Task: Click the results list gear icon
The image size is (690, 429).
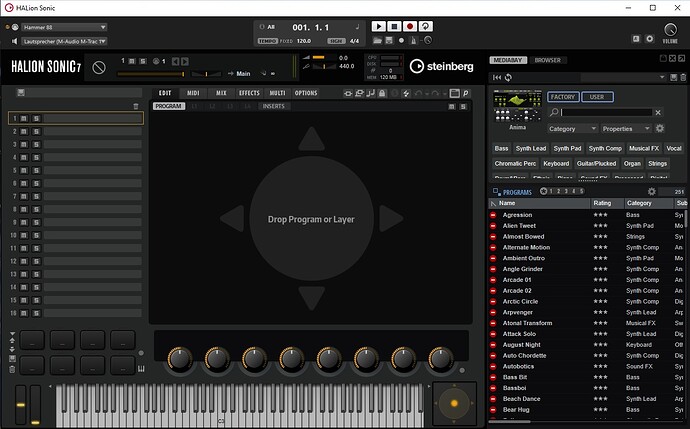Action: [x=652, y=191]
